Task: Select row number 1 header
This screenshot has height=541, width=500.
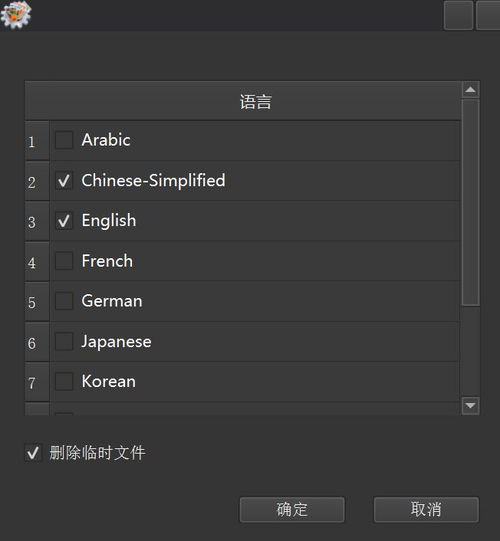Action: pyautogui.click(x=37, y=141)
